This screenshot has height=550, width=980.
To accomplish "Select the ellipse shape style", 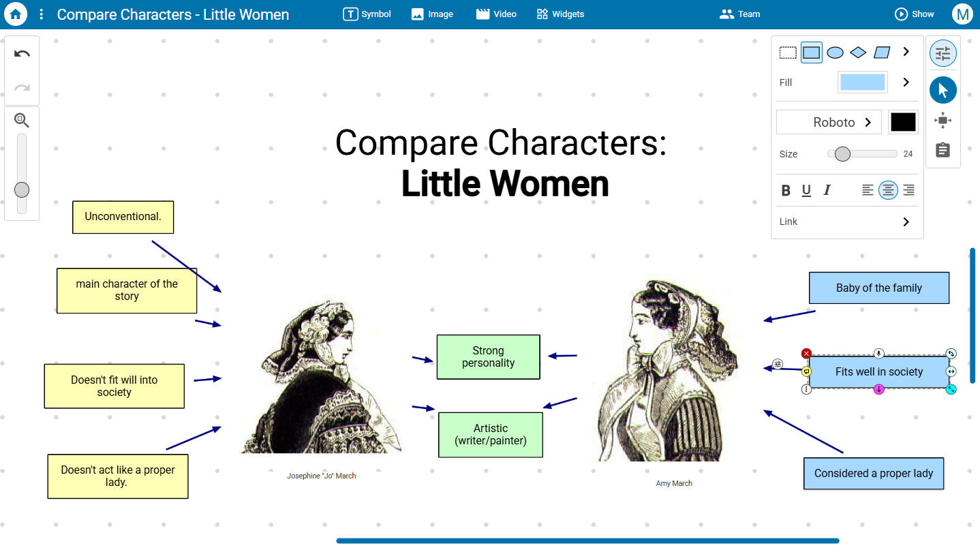I will [835, 52].
